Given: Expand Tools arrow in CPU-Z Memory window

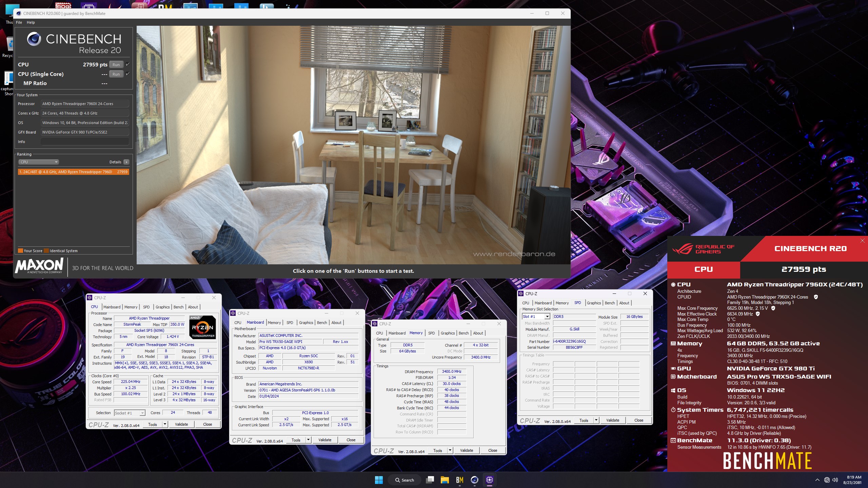Looking at the screenshot, I should (450, 450).
